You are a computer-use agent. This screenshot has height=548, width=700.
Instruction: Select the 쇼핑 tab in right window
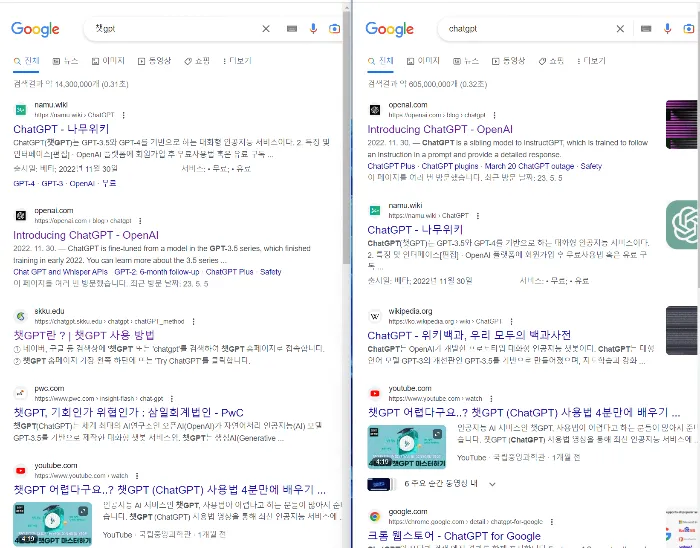[551, 61]
